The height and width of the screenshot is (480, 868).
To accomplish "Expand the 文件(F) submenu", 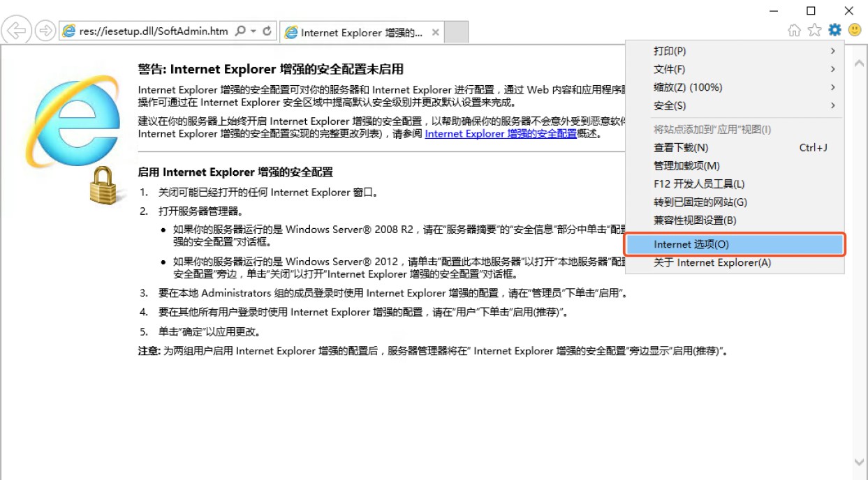I will pyautogui.click(x=735, y=69).
